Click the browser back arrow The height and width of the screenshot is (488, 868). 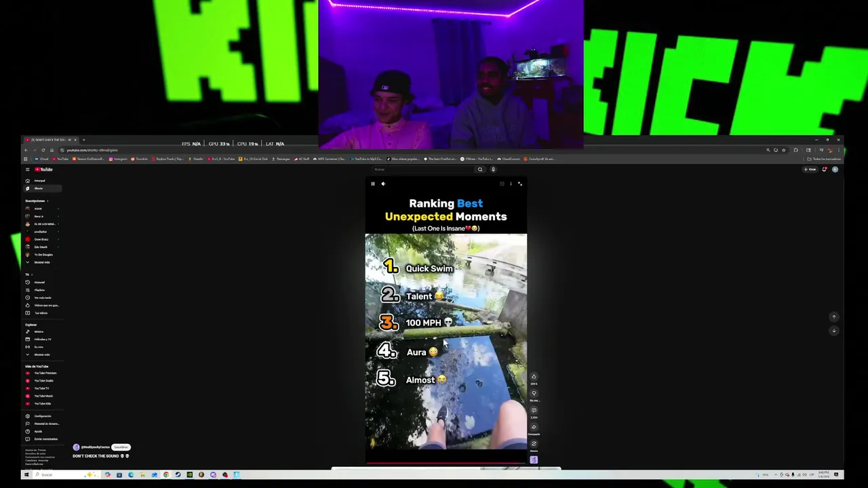pos(26,150)
